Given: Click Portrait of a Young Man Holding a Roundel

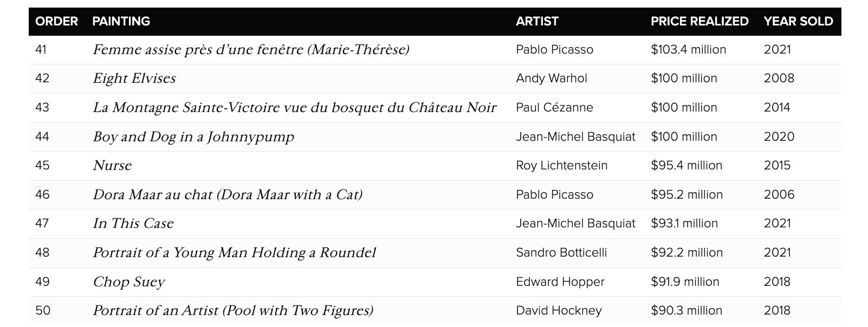Looking at the screenshot, I should coord(234,253).
